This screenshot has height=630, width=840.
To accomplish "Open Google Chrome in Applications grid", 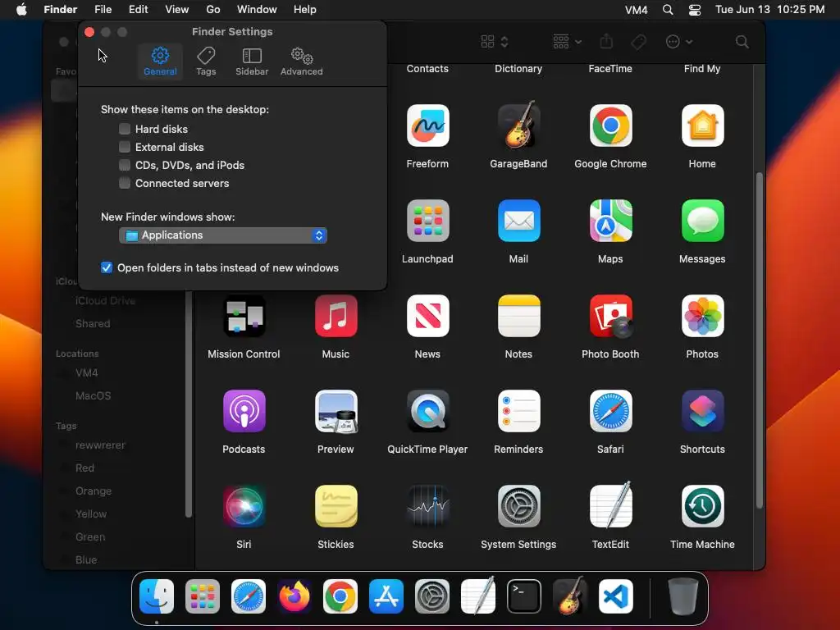I will (610, 126).
